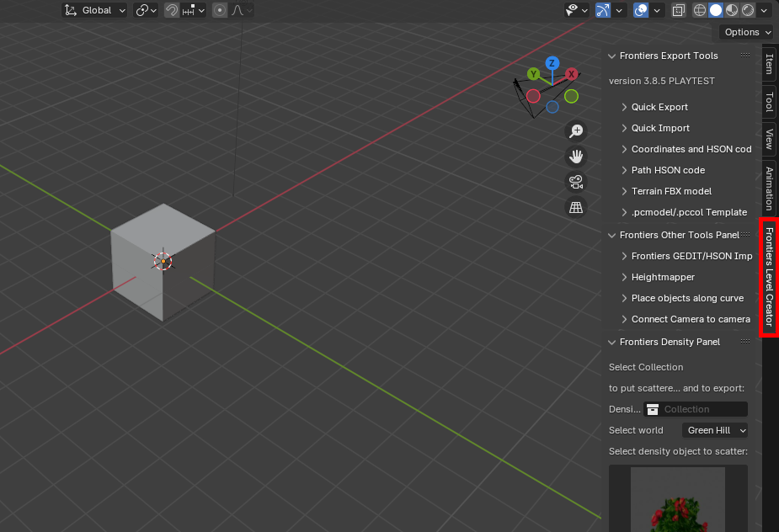Toggle camera view icon
779x532 pixels.
pos(576,182)
